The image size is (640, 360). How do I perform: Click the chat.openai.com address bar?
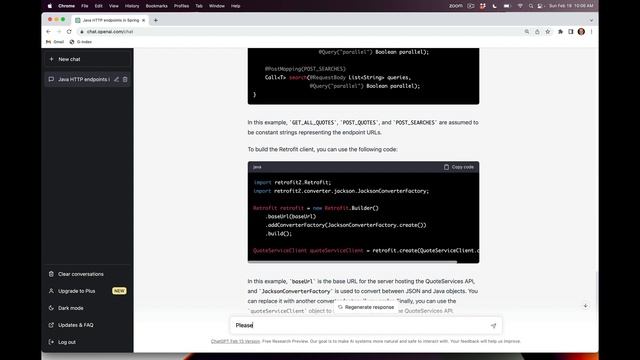click(x=300, y=31)
